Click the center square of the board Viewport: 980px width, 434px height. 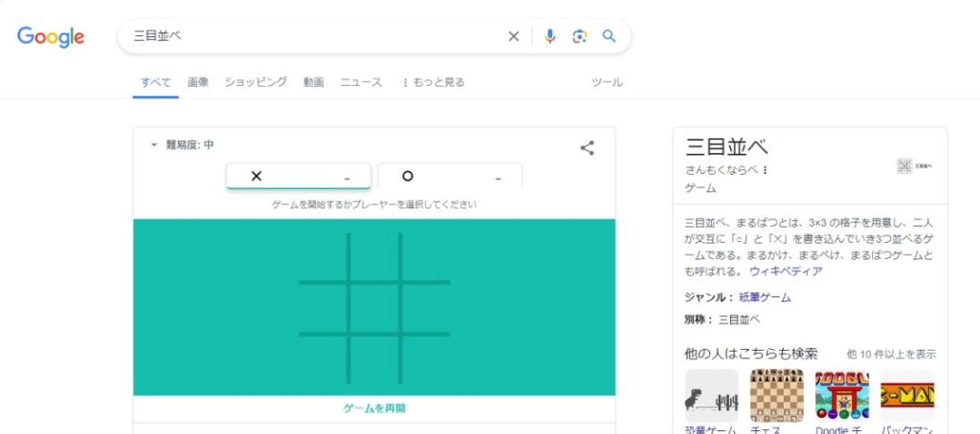pos(374,308)
